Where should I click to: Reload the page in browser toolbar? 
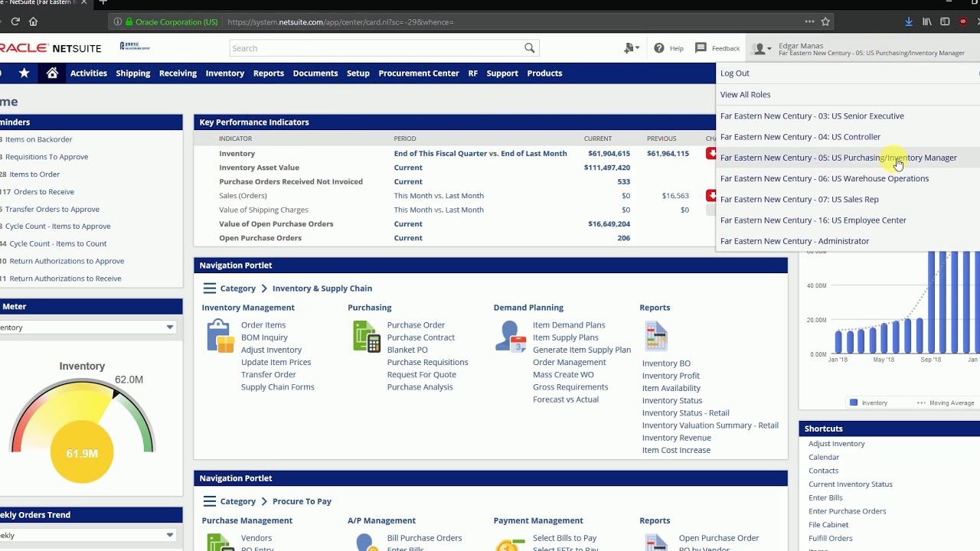[15, 21]
